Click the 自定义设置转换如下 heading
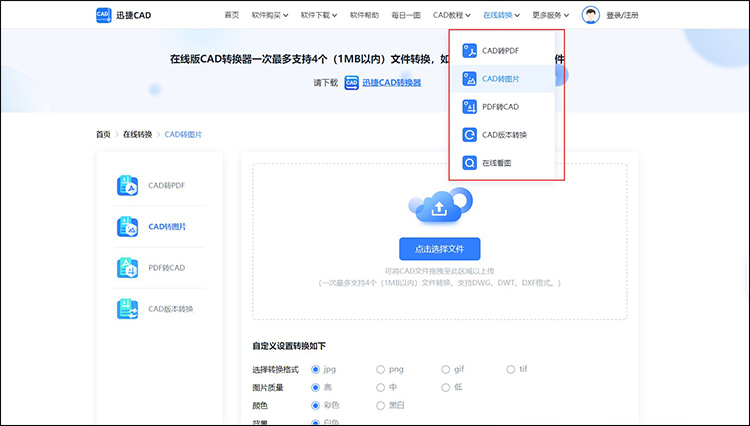This screenshot has height=426, width=750. (289, 346)
